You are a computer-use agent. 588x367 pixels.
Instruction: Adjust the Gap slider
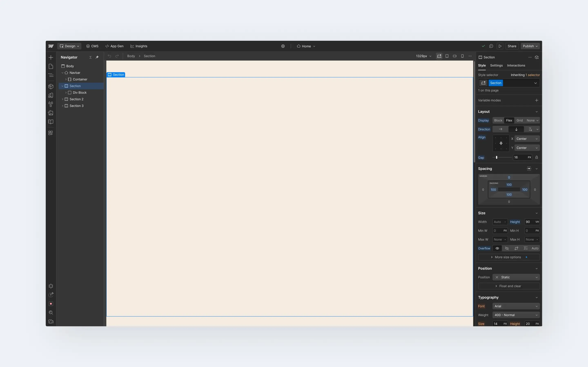pos(496,158)
